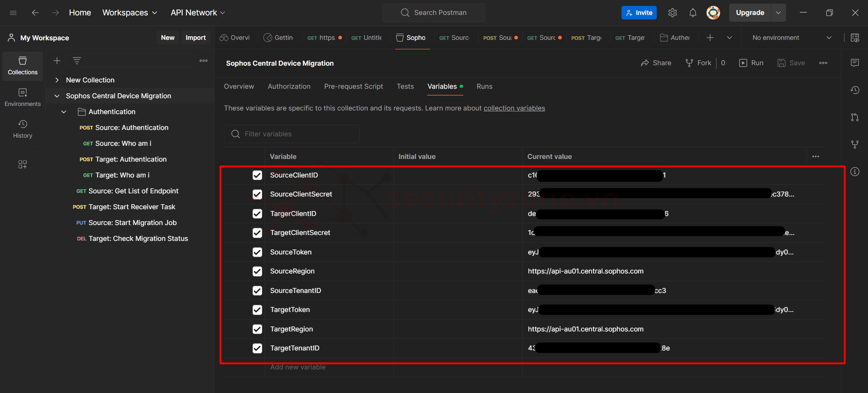Open the pull requests icon
This screenshot has height=393, width=868.
pos(855,117)
